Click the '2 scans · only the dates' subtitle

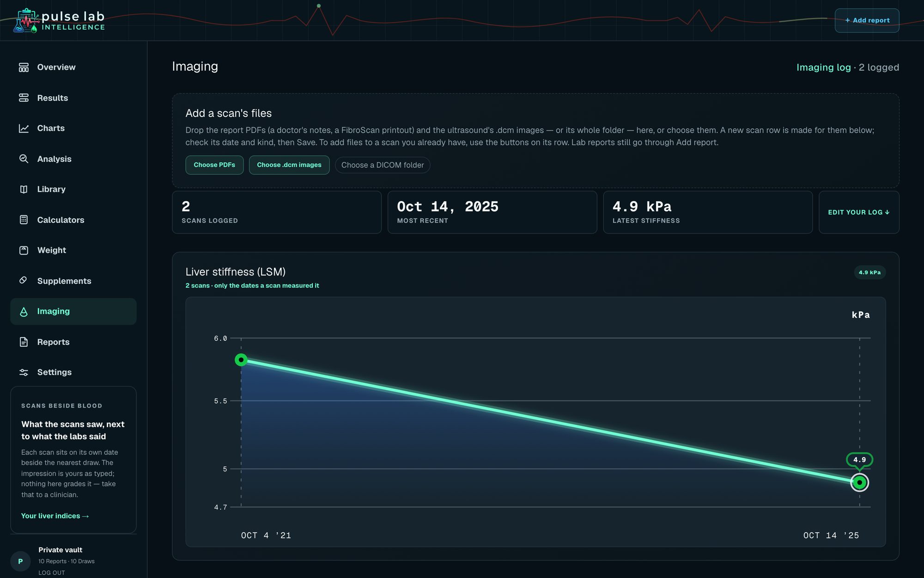[252, 286]
